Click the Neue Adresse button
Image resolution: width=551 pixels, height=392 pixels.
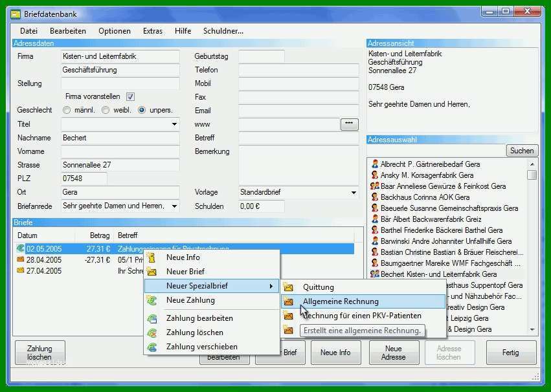point(394,353)
